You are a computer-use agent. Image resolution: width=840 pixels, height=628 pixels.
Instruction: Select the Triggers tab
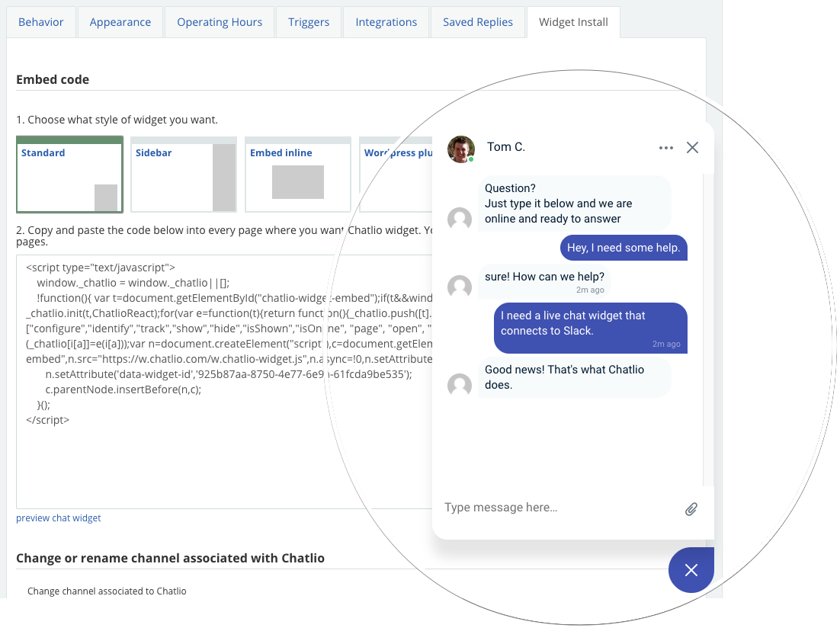click(x=309, y=22)
